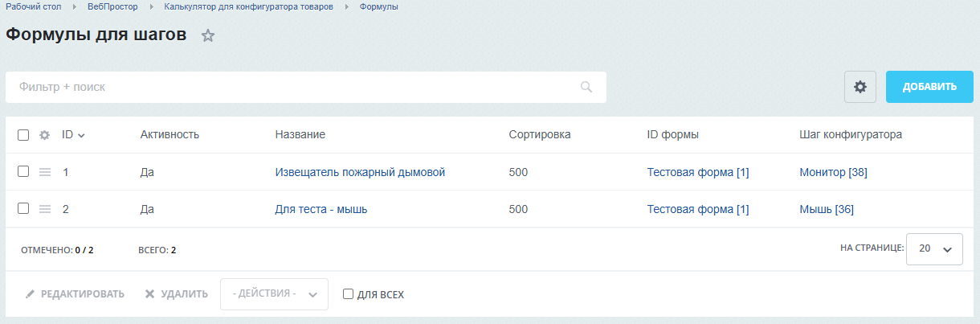Click the Сортировка value 500 in row 1
Viewport: 980px width, 324px height.
[518, 172]
